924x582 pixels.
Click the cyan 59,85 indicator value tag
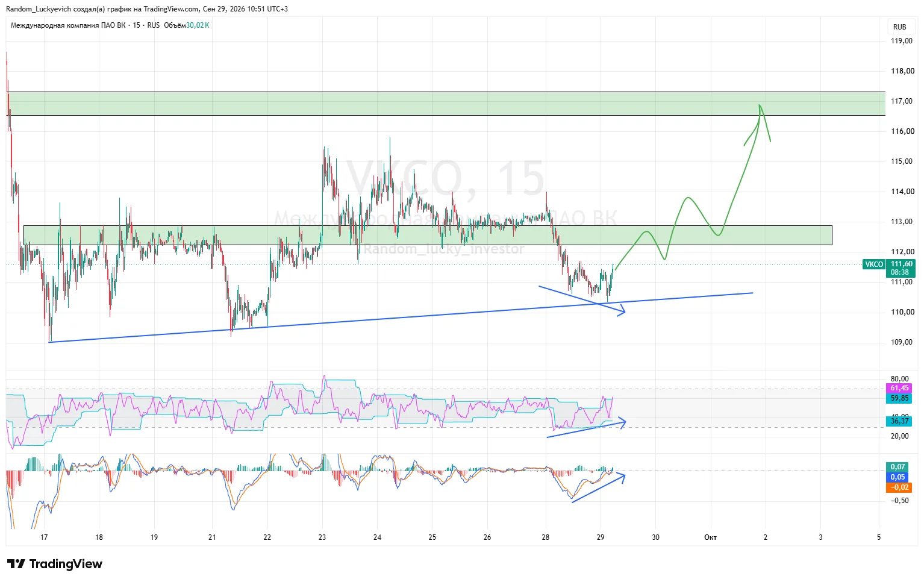coord(899,398)
